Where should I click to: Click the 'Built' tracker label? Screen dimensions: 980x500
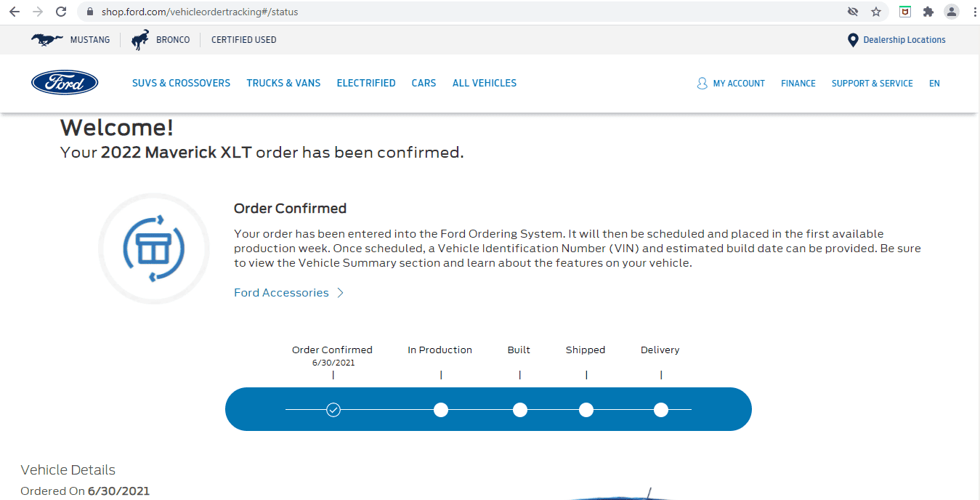pos(519,350)
